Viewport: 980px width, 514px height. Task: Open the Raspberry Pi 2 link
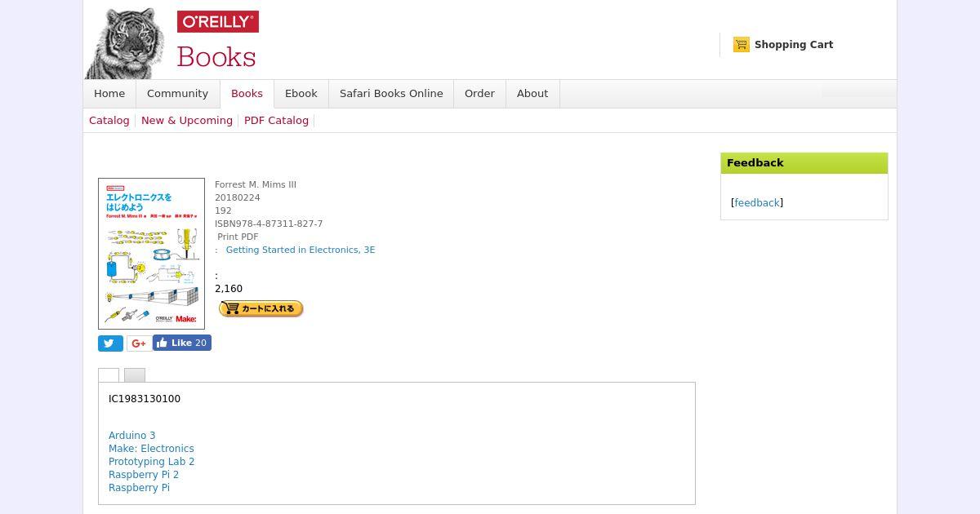coord(144,475)
